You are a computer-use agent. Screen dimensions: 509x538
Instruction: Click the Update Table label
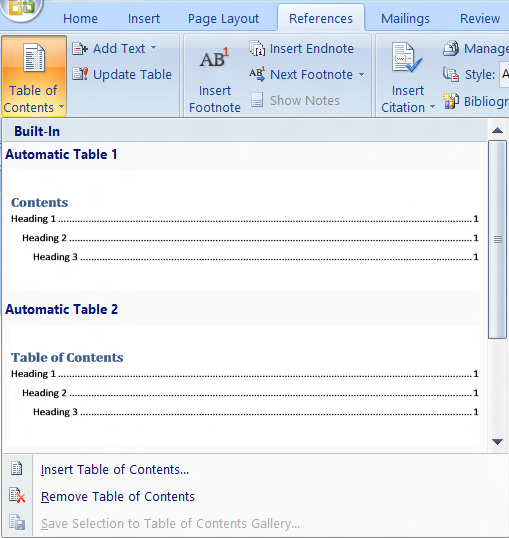[132, 74]
